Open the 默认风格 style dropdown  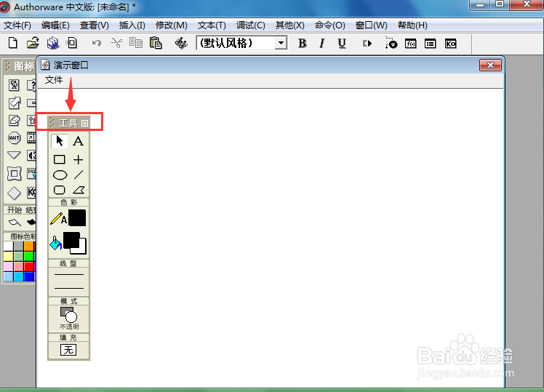pos(281,44)
